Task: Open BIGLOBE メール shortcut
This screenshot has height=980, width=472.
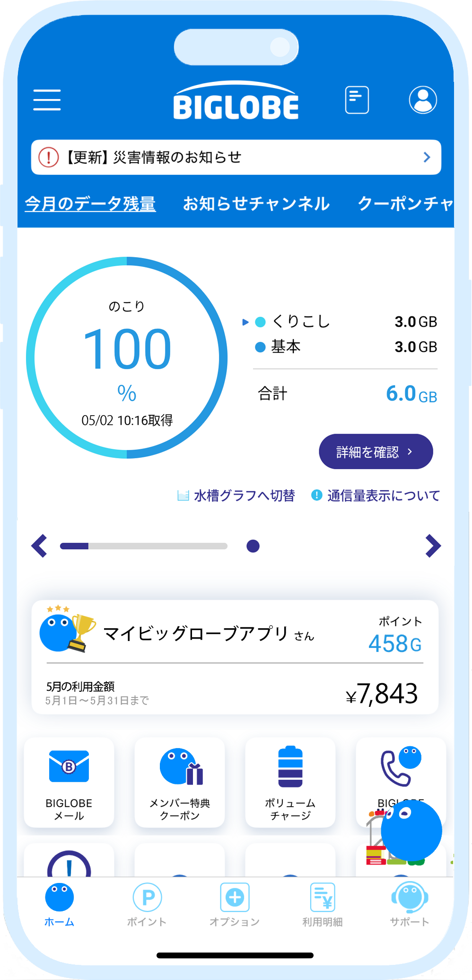Action: (x=69, y=782)
